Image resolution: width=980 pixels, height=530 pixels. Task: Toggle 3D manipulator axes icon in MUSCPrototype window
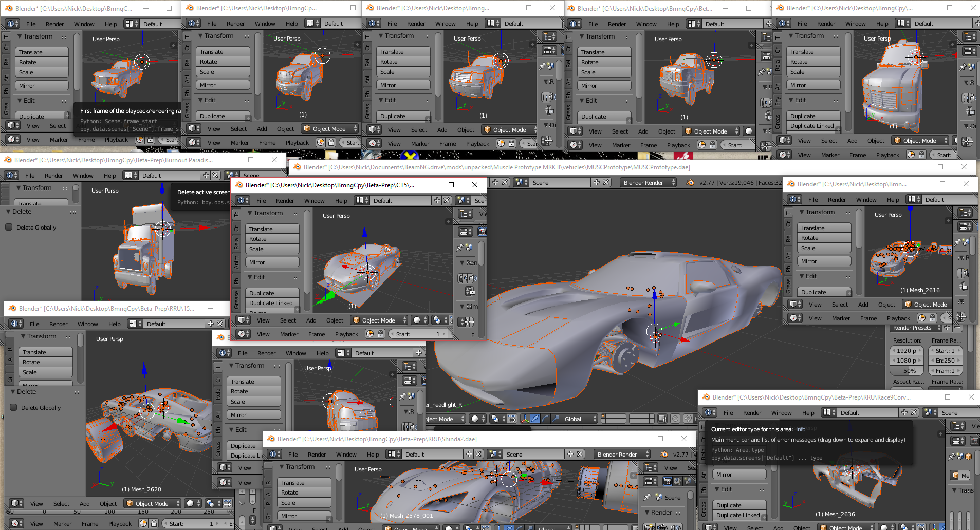pyautogui.click(x=525, y=419)
